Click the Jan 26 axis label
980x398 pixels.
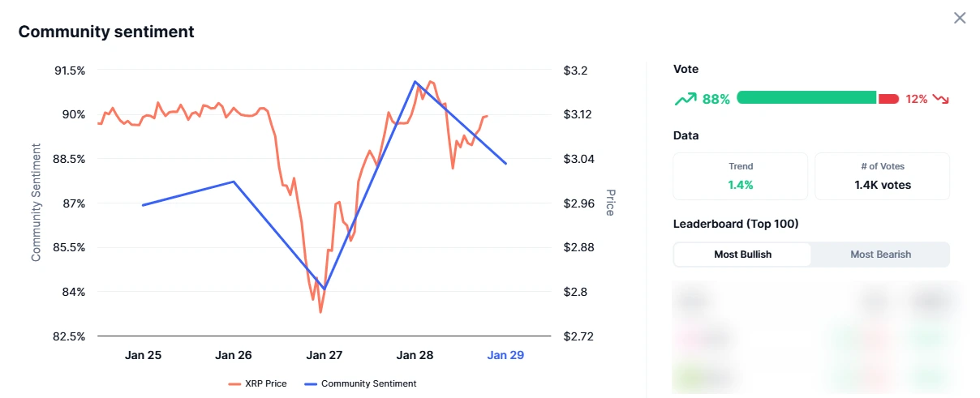(x=234, y=355)
